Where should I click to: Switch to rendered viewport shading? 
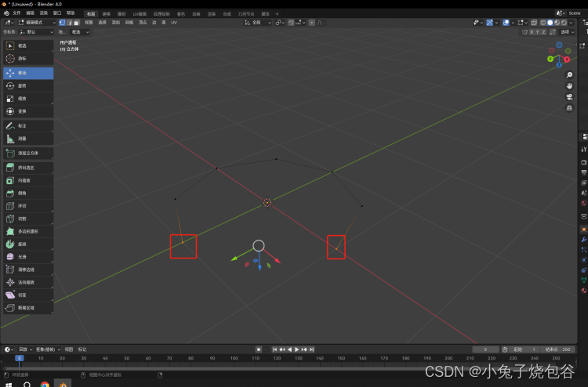564,23
